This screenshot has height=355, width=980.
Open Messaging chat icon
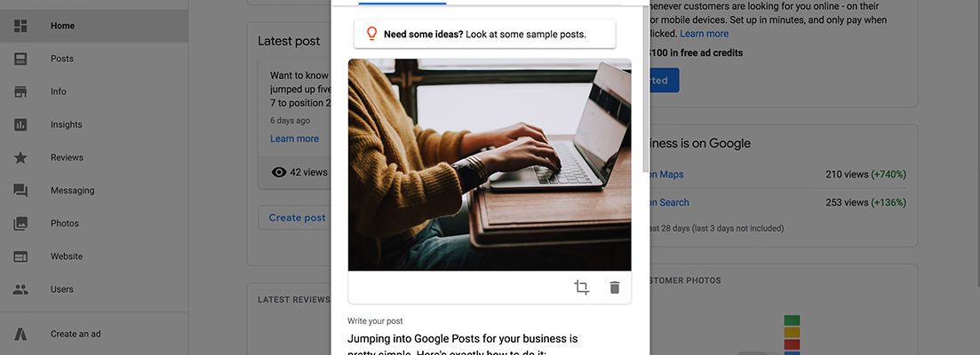tap(20, 190)
